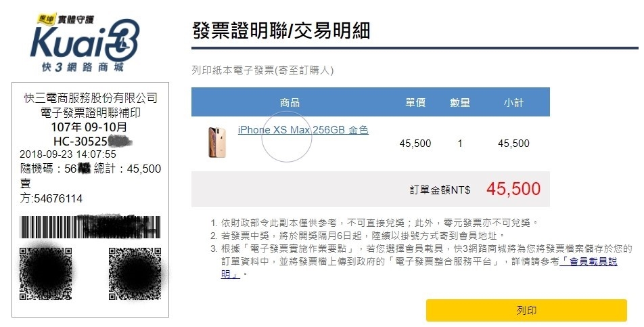The height and width of the screenshot is (327, 644).
Task: Click the iPhone product thumbnail image
Action: coord(217,142)
